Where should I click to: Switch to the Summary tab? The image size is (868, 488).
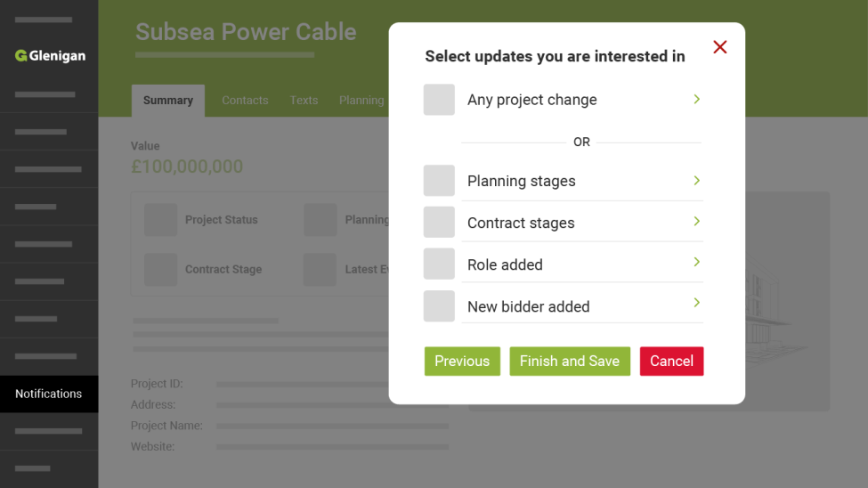[x=168, y=101]
